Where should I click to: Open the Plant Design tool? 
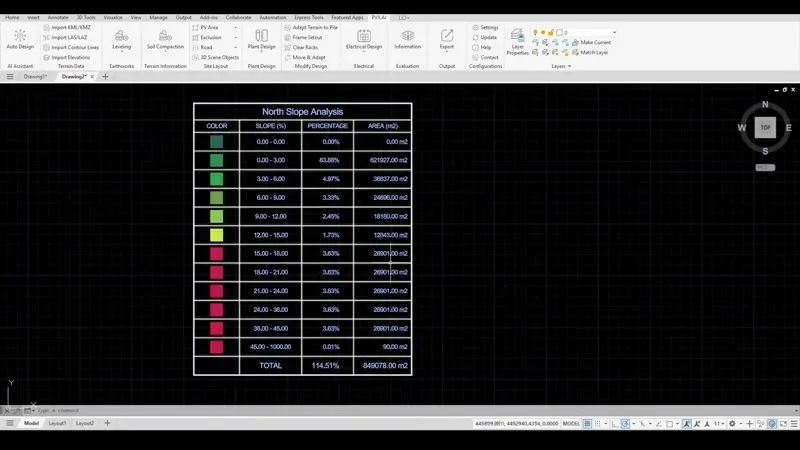click(261, 39)
